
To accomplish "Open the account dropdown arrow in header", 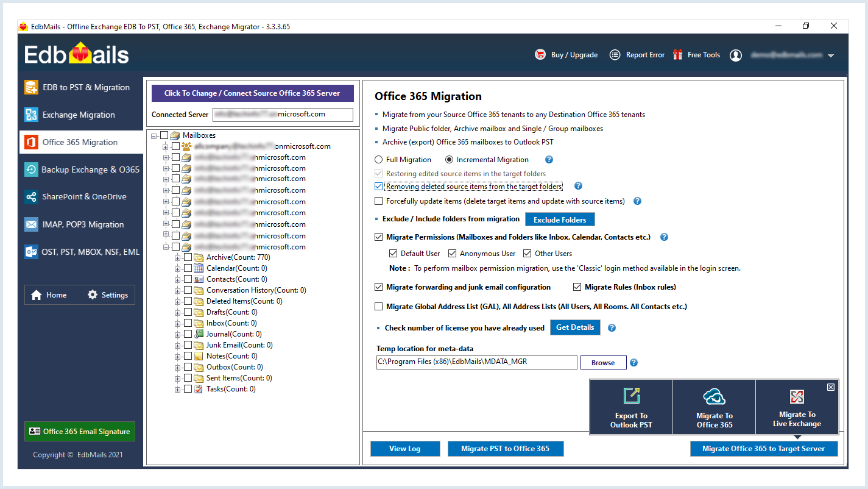I will pos(831,55).
